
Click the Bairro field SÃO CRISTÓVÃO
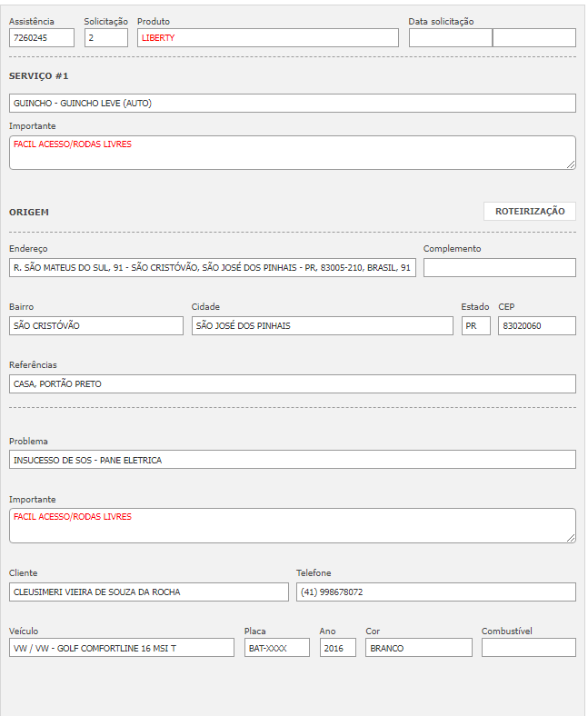coord(96,326)
